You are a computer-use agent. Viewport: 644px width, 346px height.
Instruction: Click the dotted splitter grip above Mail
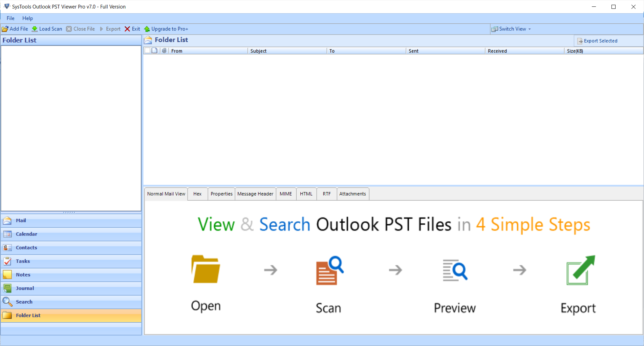(69, 212)
